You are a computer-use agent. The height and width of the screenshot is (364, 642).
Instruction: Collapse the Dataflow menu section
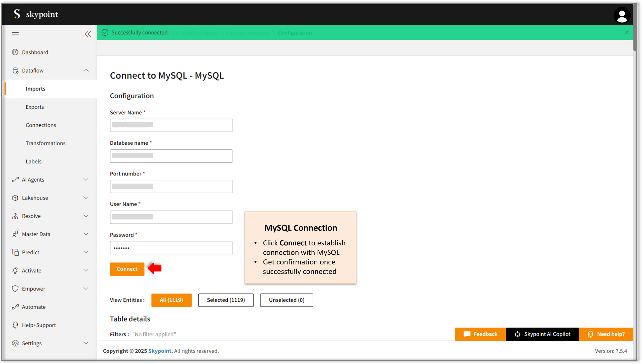tap(86, 70)
